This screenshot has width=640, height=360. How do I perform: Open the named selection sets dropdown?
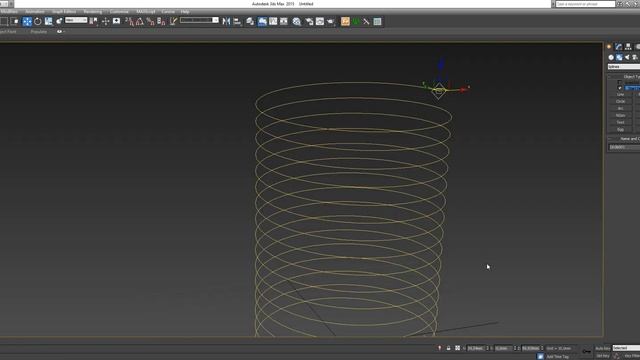click(199, 20)
